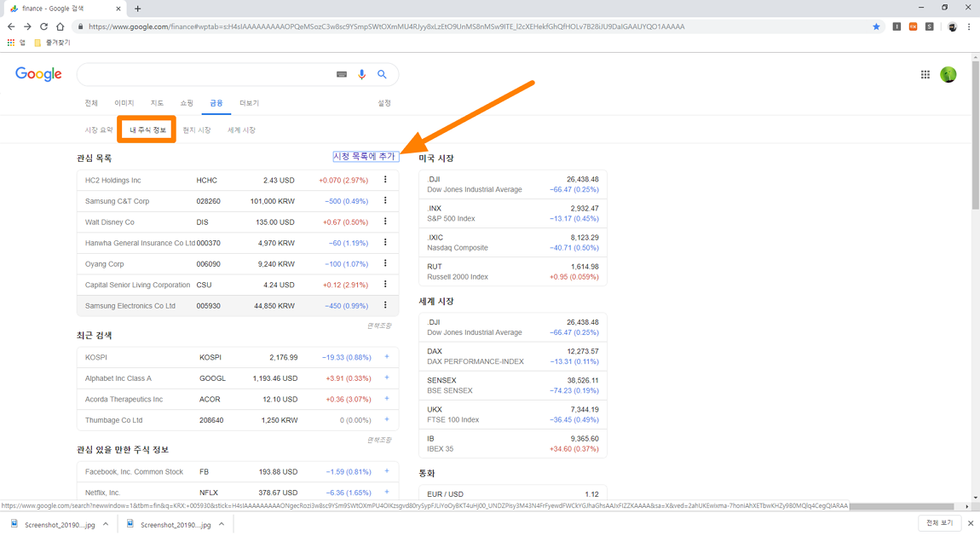Open more options for Samsung C&T Corp

click(x=385, y=200)
